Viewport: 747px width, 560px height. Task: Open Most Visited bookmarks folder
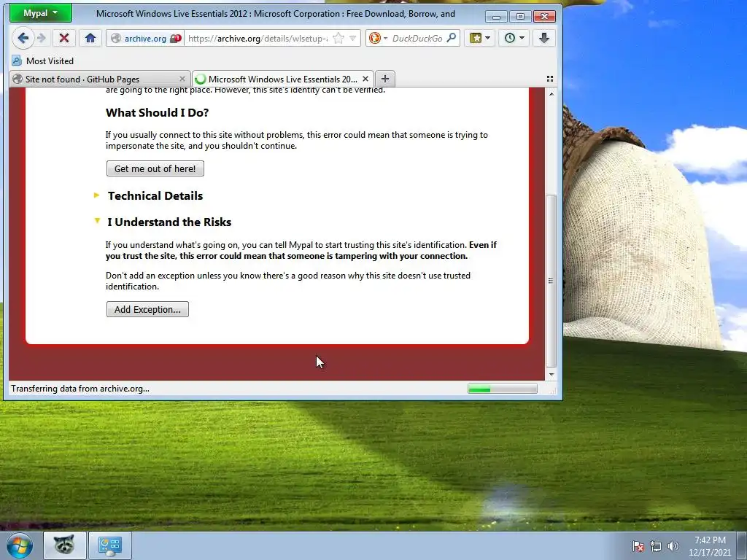(x=42, y=61)
